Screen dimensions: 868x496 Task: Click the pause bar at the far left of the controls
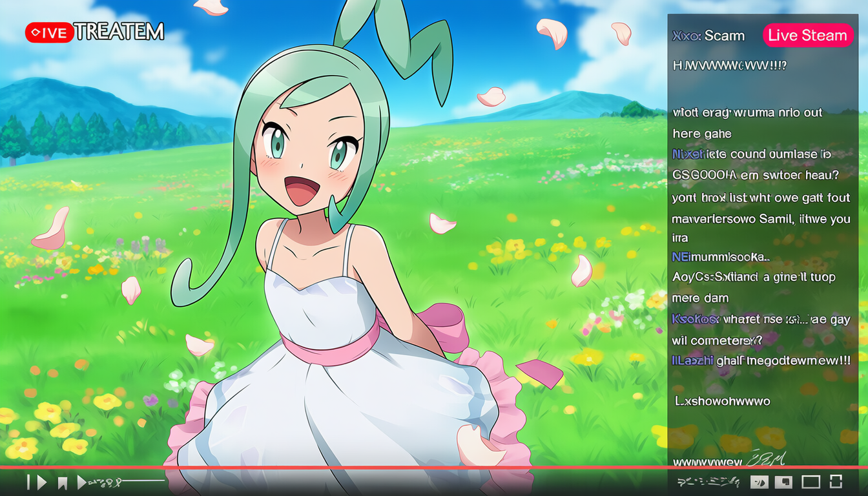pos(28,482)
